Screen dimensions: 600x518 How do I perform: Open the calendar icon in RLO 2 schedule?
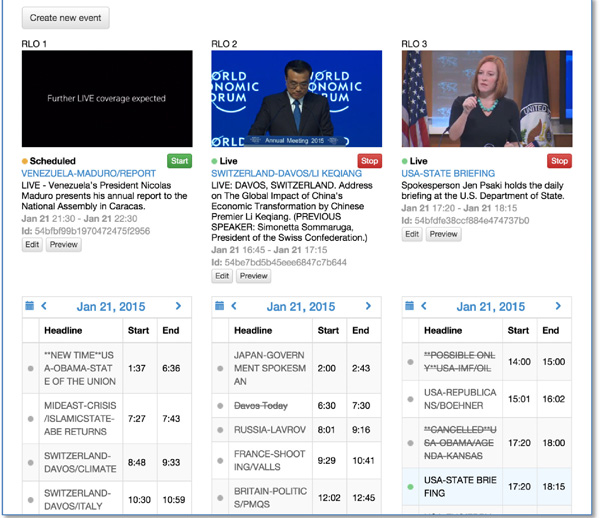(219, 306)
